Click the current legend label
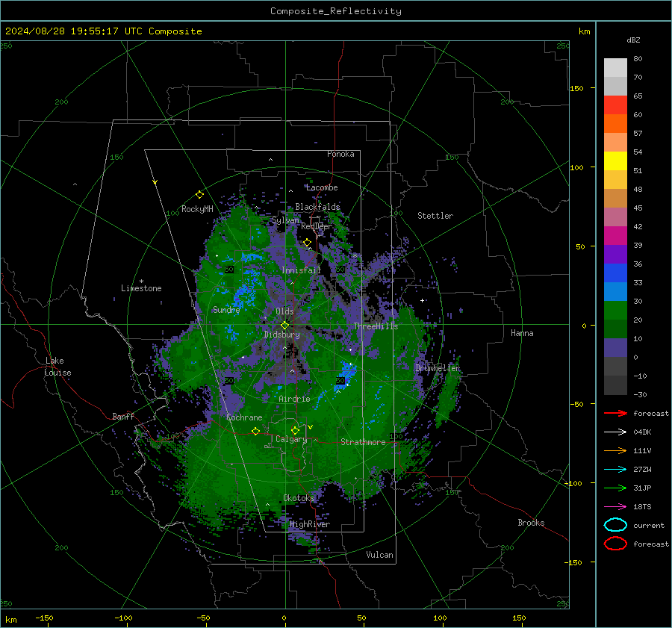 [x=649, y=525]
